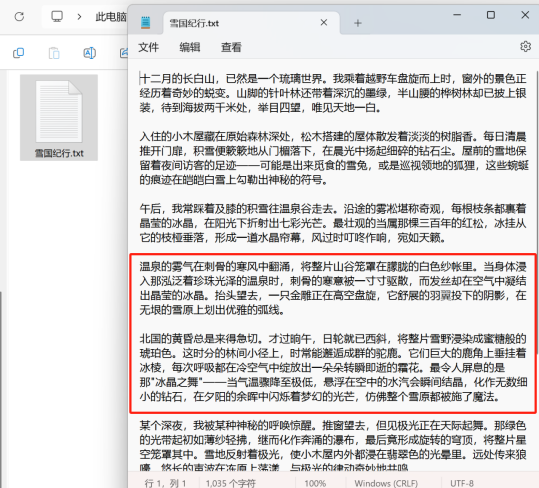The height and width of the screenshot is (488, 539).
Task: Click the share icon in File Explorer toolbar
Action: pyautogui.click(x=124, y=53)
